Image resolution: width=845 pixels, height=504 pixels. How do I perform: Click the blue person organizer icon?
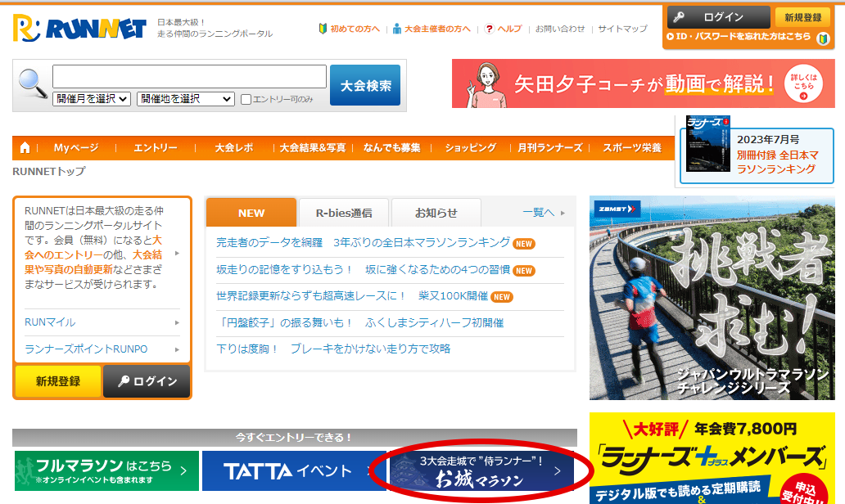click(x=397, y=29)
